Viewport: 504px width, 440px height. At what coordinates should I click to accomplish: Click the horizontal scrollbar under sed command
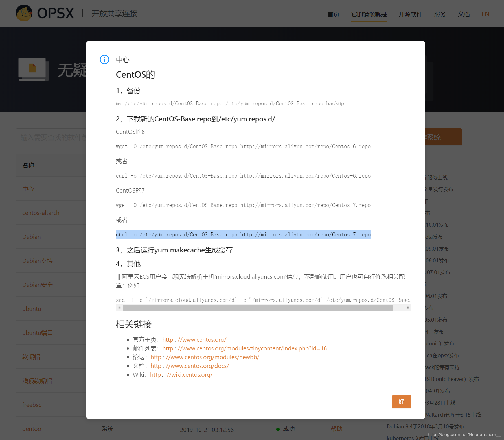[x=258, y=308]
